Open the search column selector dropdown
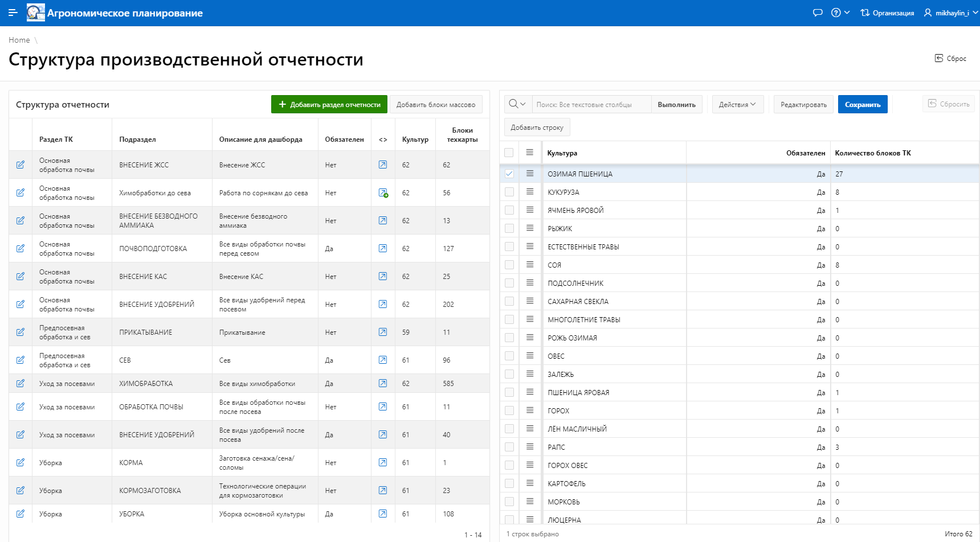Image resolution: width=980 pixels, height=542 pixels. pos(517,104)
